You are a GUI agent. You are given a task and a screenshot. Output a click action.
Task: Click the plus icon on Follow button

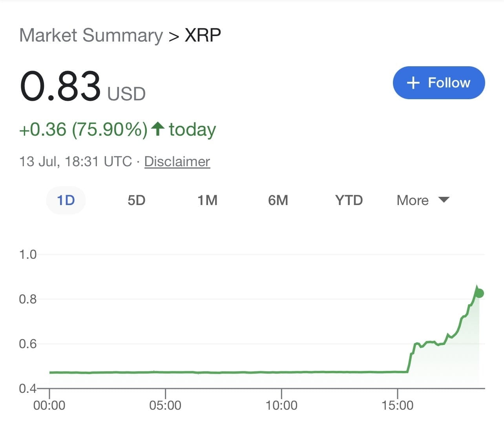413,83
